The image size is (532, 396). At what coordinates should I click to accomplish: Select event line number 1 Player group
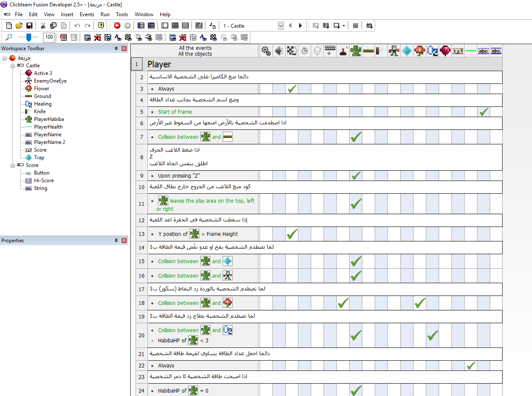[136, 64]
